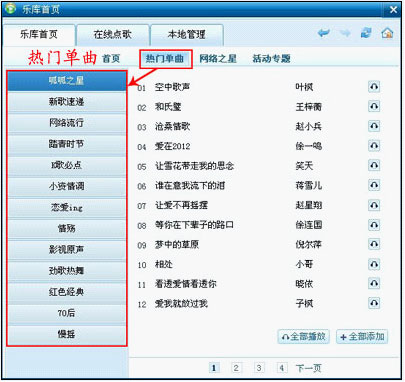
Task: Select the 小资情调 category
Action: 66,186
